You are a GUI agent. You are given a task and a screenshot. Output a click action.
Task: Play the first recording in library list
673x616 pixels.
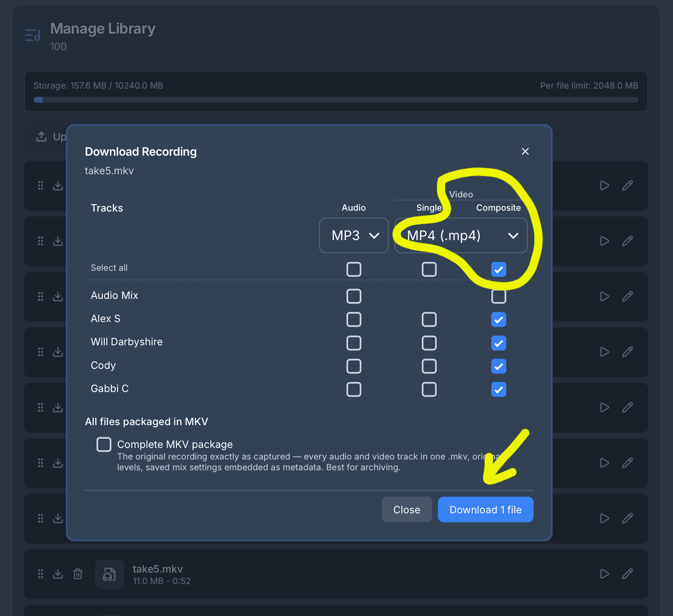click(605, 185)
